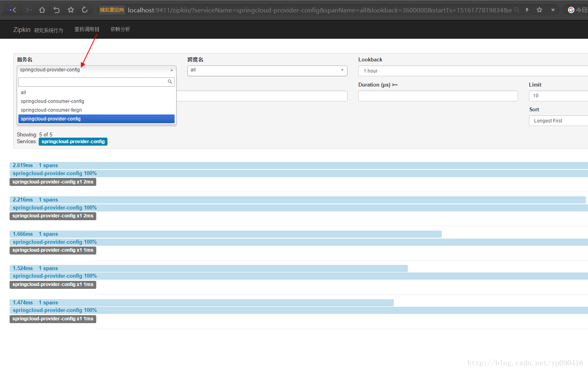Click the Google search engine icon

click(571, 10)
